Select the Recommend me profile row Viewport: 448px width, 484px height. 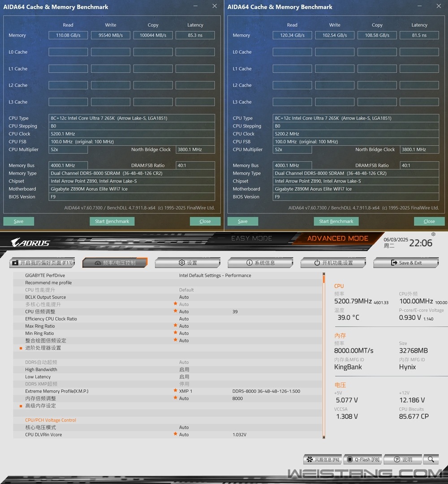[168, 283]
